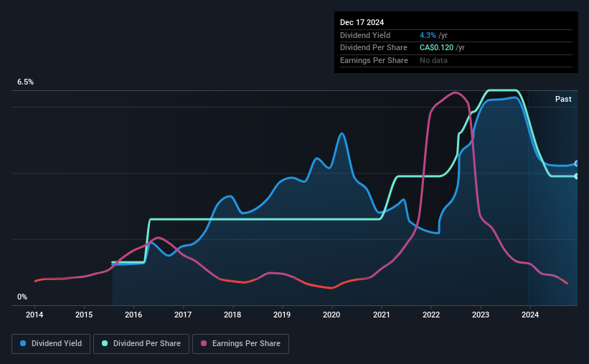Toggle the Dividend Yield legend button
Screen dimensions: 589x364
[x=51, y=344]
